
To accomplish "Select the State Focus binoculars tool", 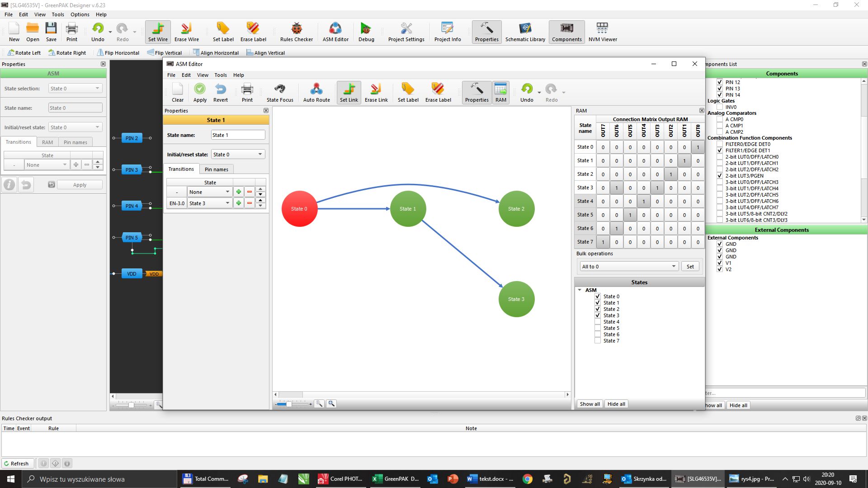I will 279,92.
